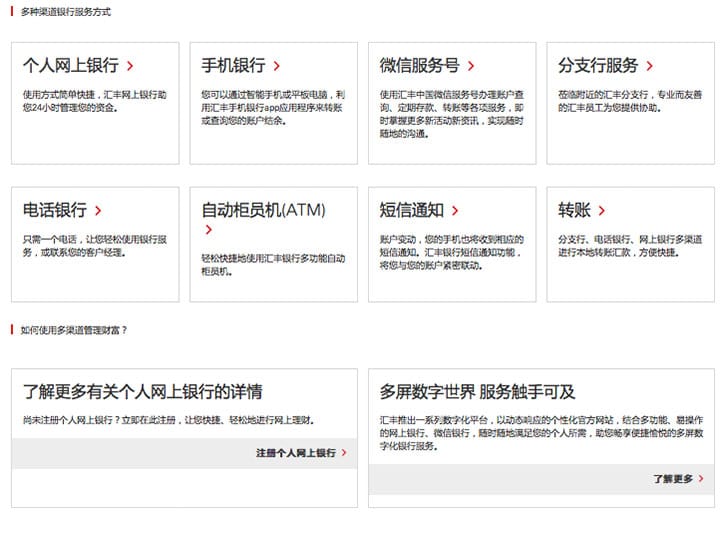Click the section title 多种渠道银行服务方式
The height and width of the screenshot is (545, 726).
point(66,12)
